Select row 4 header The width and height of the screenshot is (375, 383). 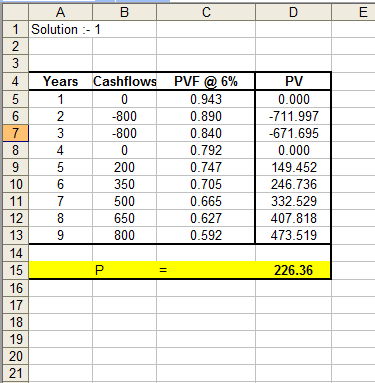[x=15, y=81]
